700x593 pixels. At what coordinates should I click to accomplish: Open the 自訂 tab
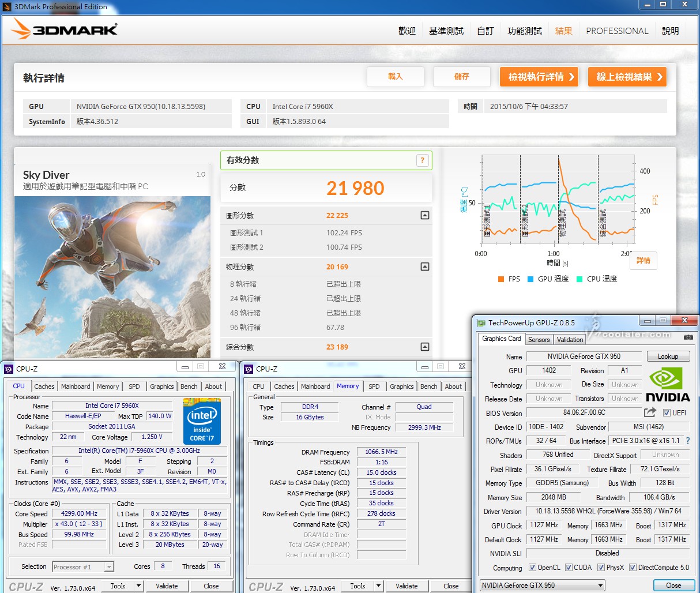tap(486, 31)
